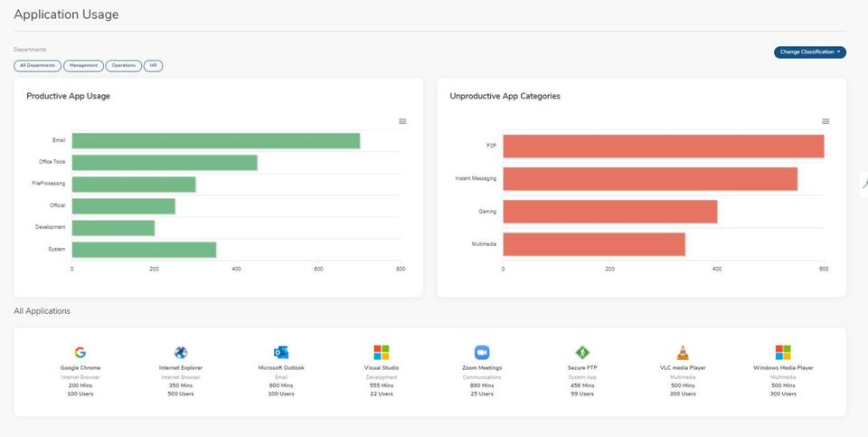The image size is (868, 437).
Task: Click the Visual Studio app icon
Action: coord(382,352)
